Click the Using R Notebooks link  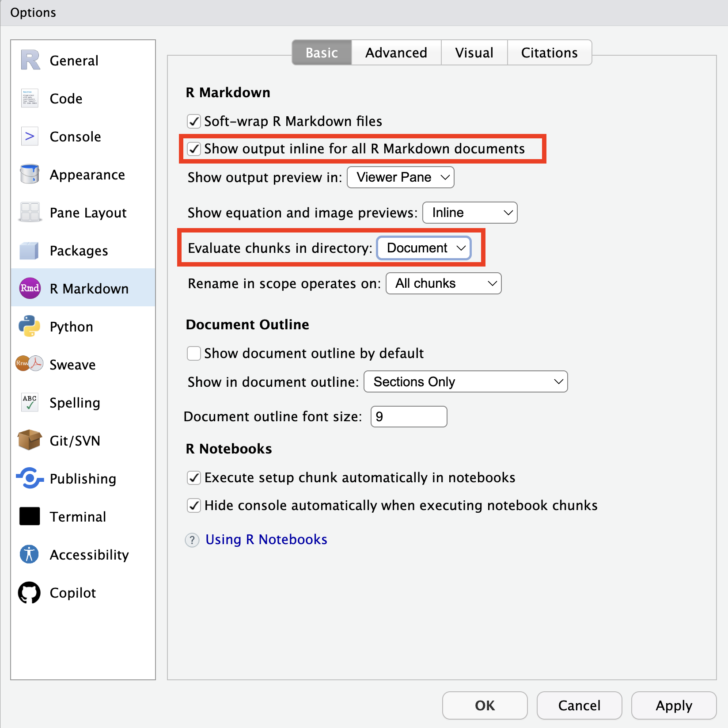click(266, 539)
